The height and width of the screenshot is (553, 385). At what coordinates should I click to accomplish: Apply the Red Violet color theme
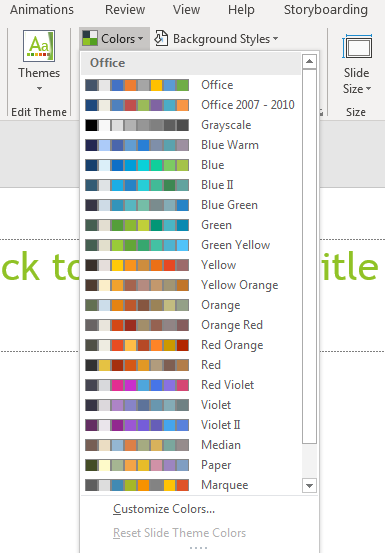[x=190, y=385]
